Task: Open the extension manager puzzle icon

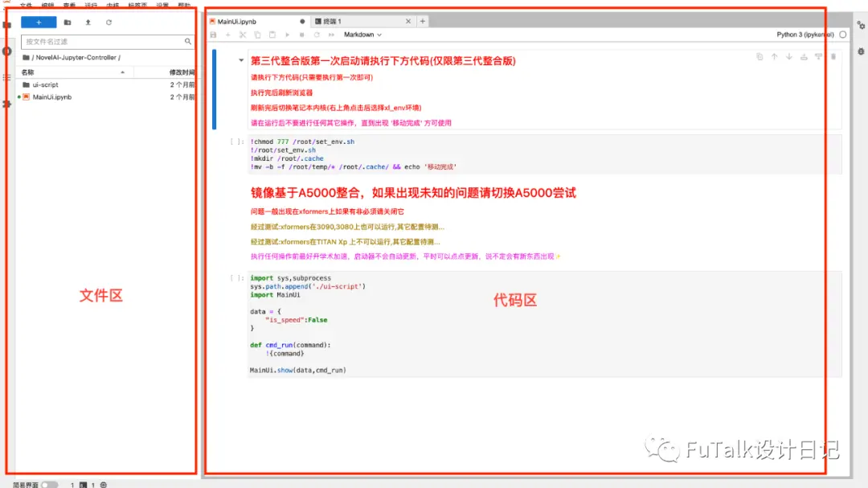Action: click(6, 104)
